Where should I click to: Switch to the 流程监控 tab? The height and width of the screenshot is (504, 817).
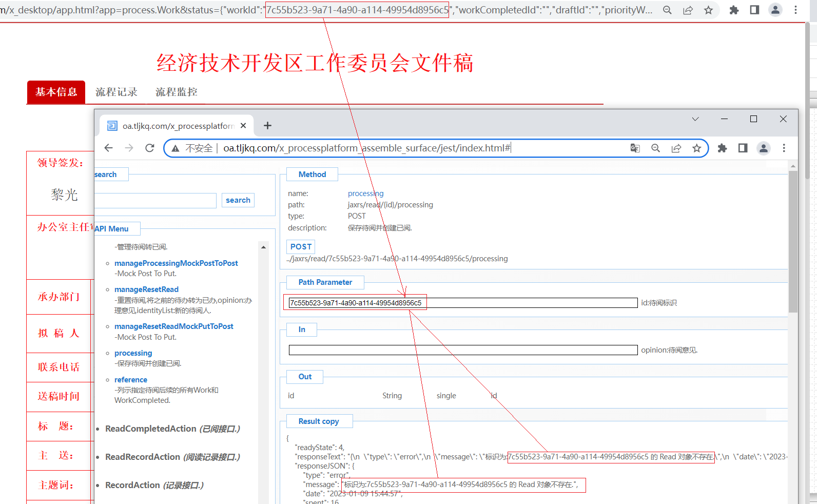177,92
